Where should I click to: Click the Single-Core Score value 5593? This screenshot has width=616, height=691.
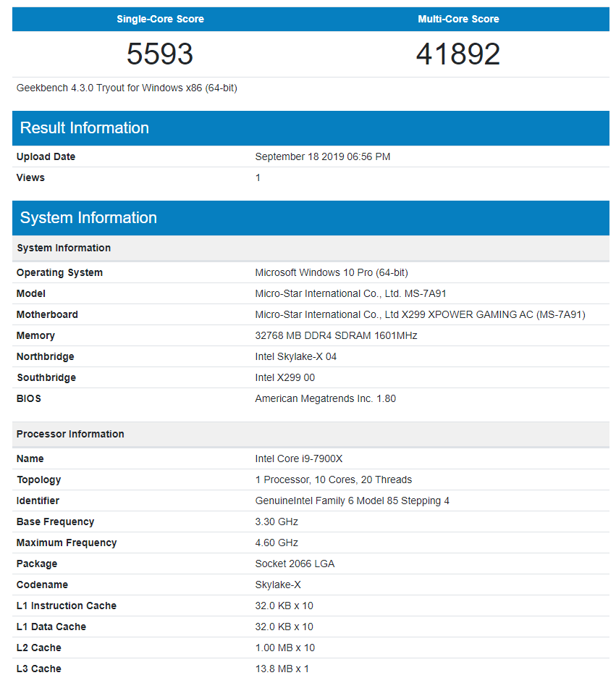(x=160, y=54)
